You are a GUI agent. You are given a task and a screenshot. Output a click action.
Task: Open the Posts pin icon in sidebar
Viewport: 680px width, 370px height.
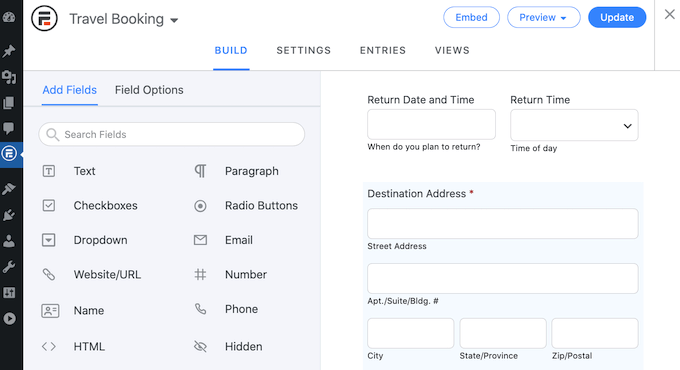(9, 51)
